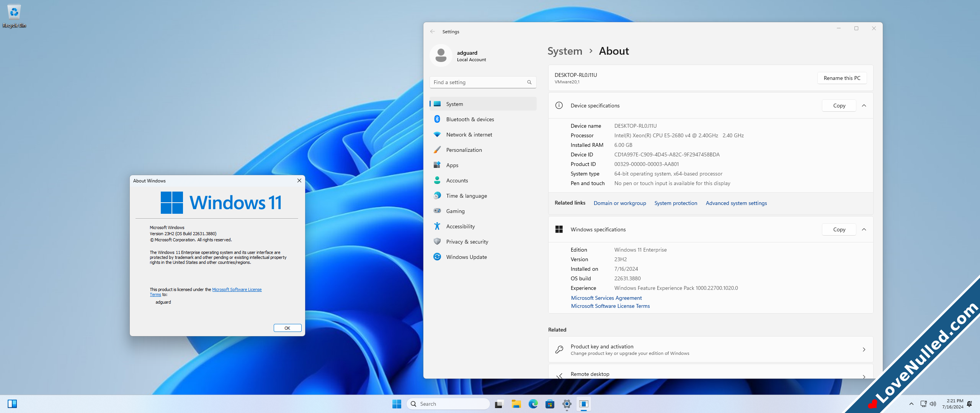Viewport: 980px width, 413px height.
Task: Open Privacy & security settings
Action: coord(483,242)
